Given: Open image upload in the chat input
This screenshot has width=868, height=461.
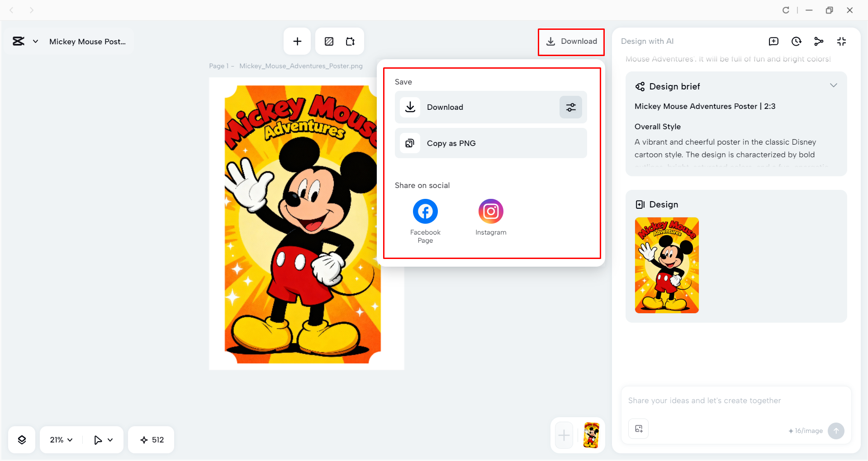Looking at the screenshot, I should point(638,429).
